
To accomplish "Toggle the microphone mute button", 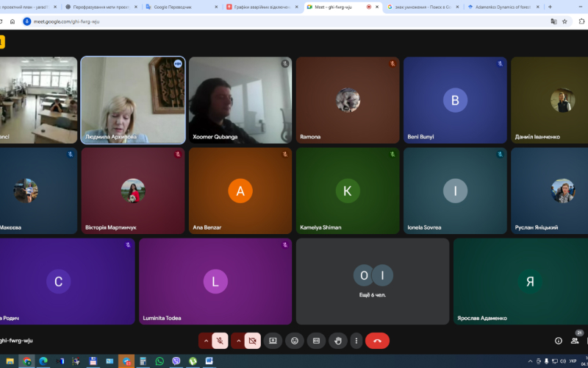I will click(220, 341).
